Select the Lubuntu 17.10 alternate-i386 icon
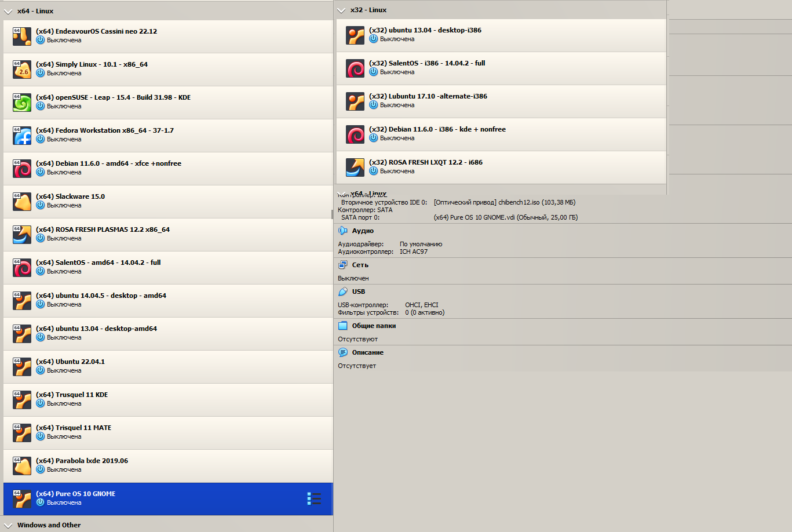 click(x=355, y=101)
